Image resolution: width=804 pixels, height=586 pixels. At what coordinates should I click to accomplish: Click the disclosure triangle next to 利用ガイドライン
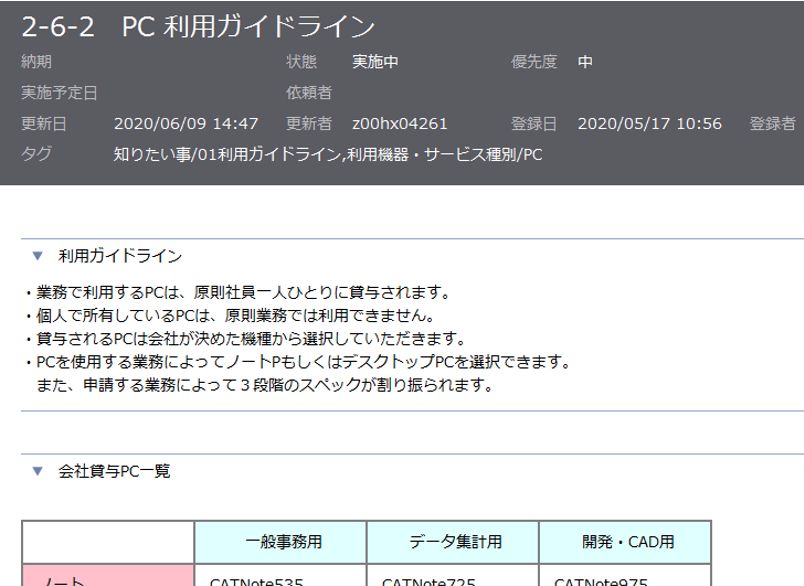click(36, 253)
